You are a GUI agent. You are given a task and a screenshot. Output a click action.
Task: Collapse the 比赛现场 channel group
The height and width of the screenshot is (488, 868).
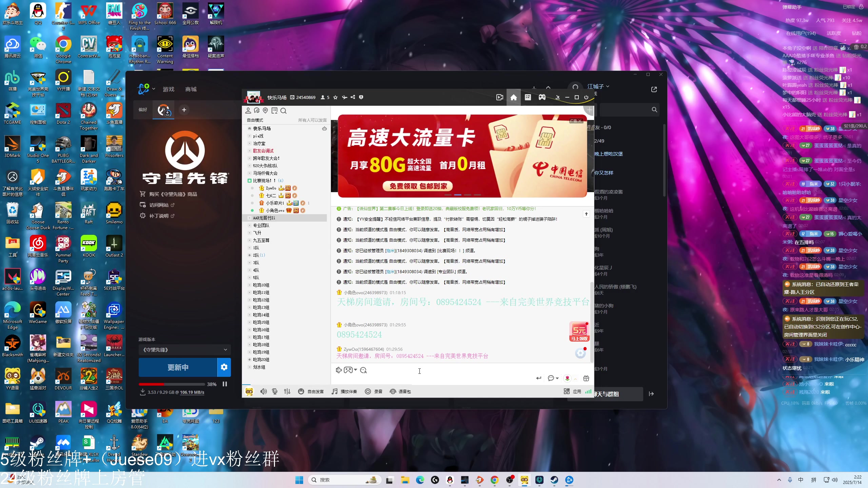pos(250,181)
